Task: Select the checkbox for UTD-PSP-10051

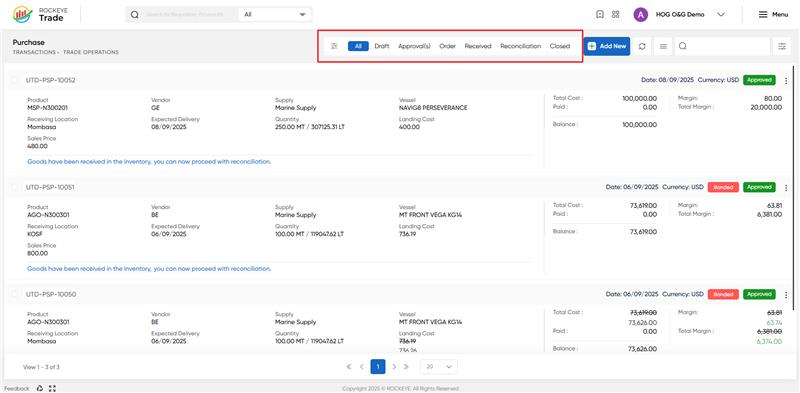Action: point(15,187)
